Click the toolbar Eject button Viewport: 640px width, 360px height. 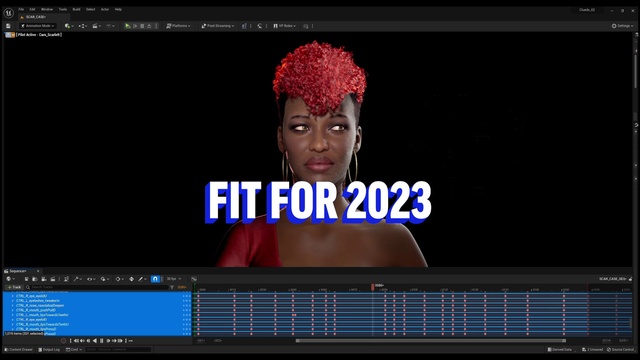(x=149, y=26)
